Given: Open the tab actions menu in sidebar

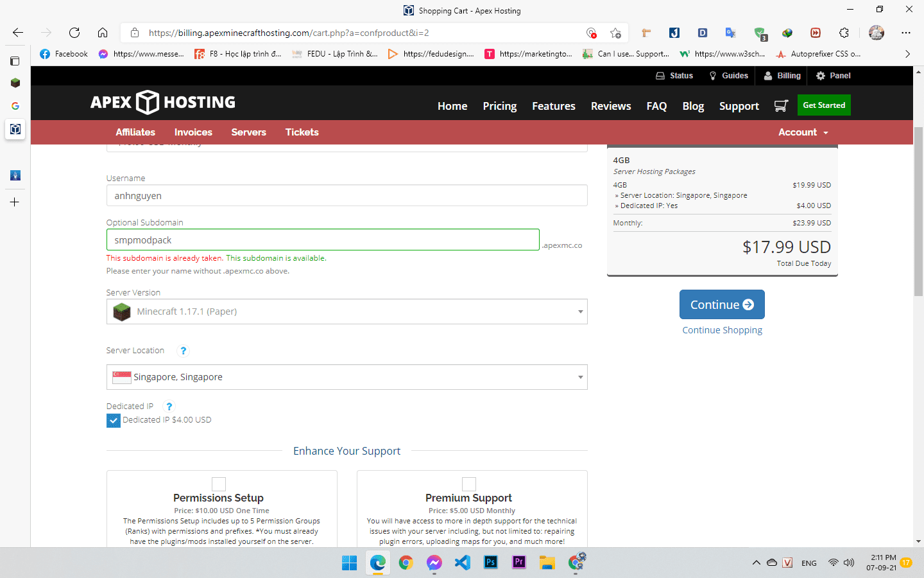Looking at the screenshot, I should point(15,61).
